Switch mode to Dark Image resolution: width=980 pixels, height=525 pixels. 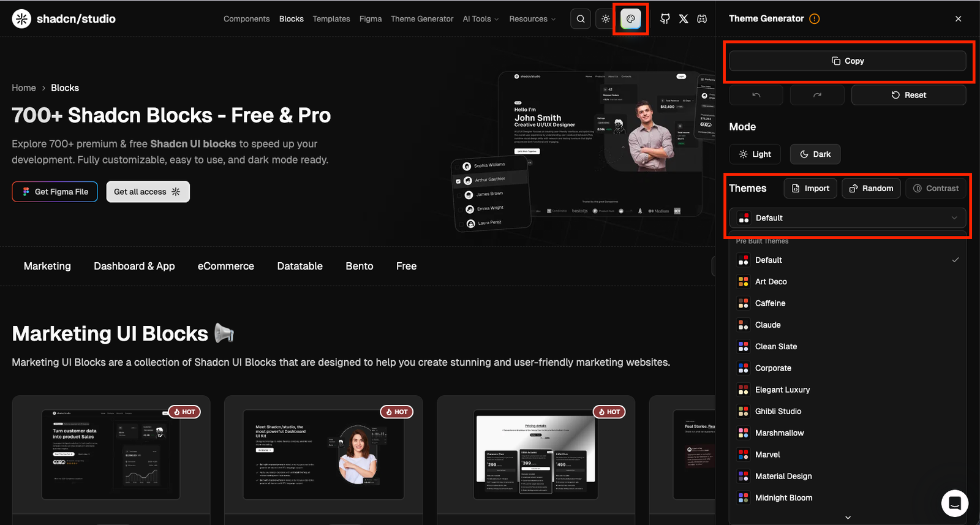point(815,154)
